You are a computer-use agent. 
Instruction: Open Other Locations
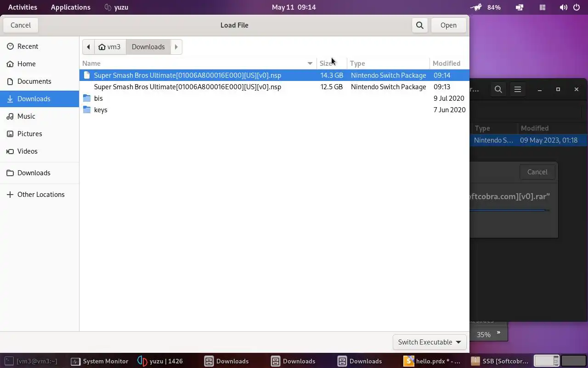click(x=40, y=195)
